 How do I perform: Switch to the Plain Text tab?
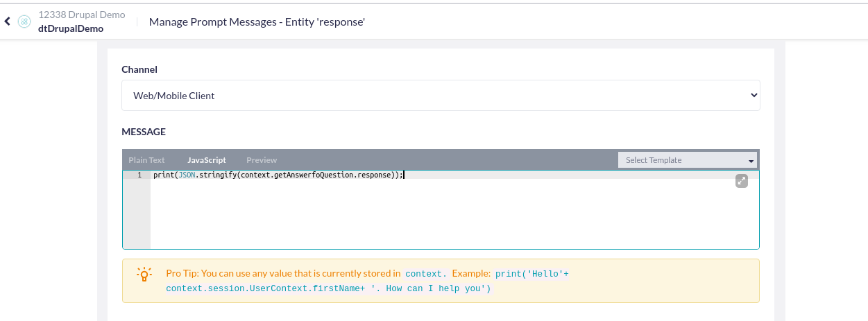146,160
